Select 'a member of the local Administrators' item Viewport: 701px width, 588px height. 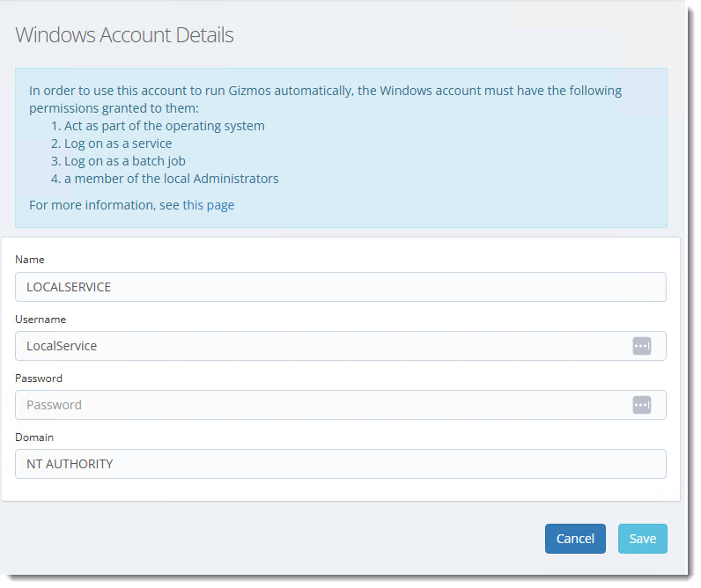165,179
